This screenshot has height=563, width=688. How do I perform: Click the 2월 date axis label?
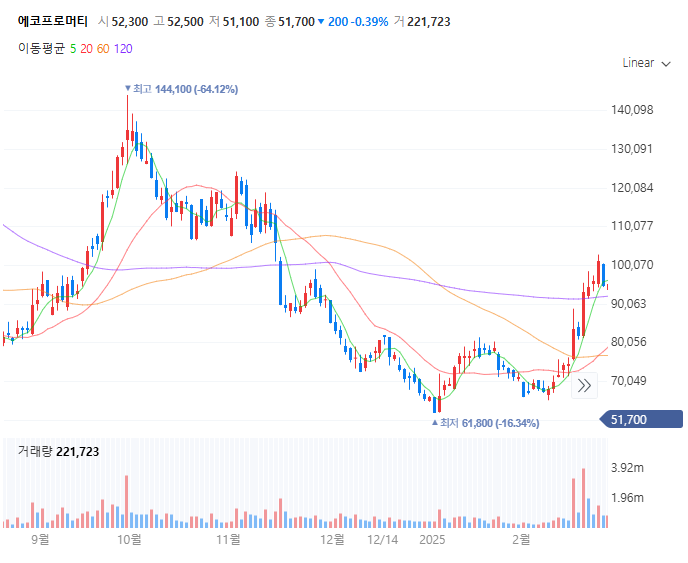point(521,539)
